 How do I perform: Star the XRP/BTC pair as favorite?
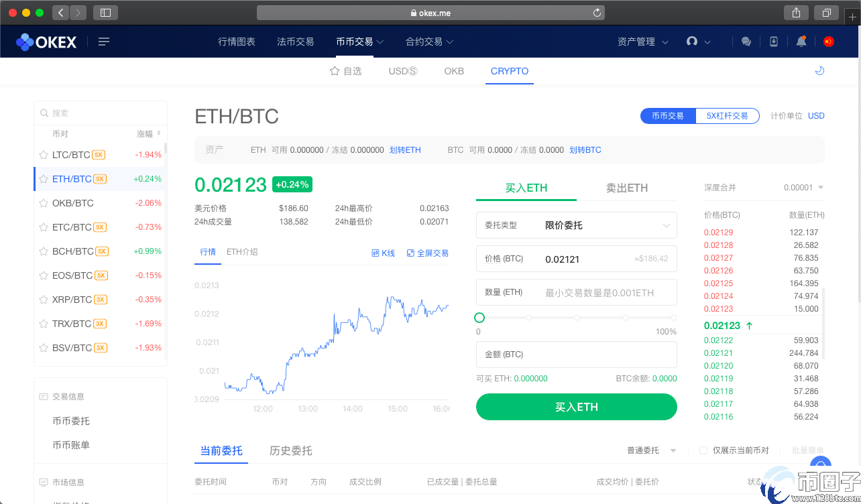coord(44,300)
